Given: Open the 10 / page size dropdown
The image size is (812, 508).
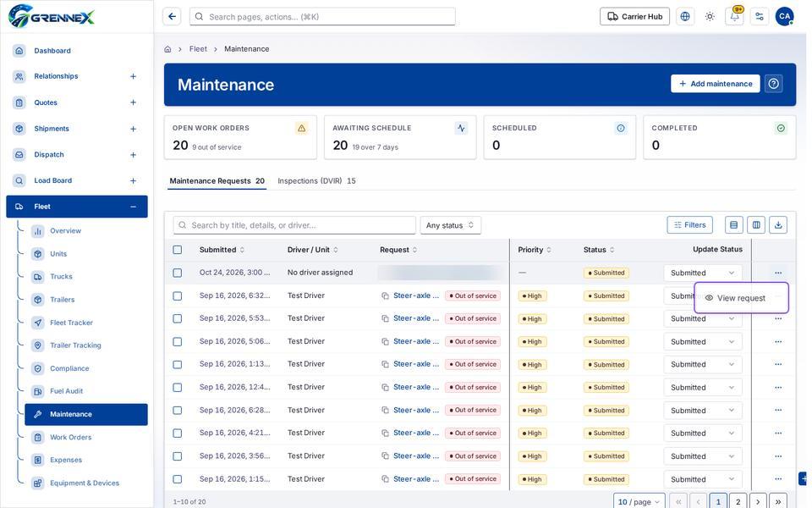Looking at the screenshot, I should click(639, 501).
